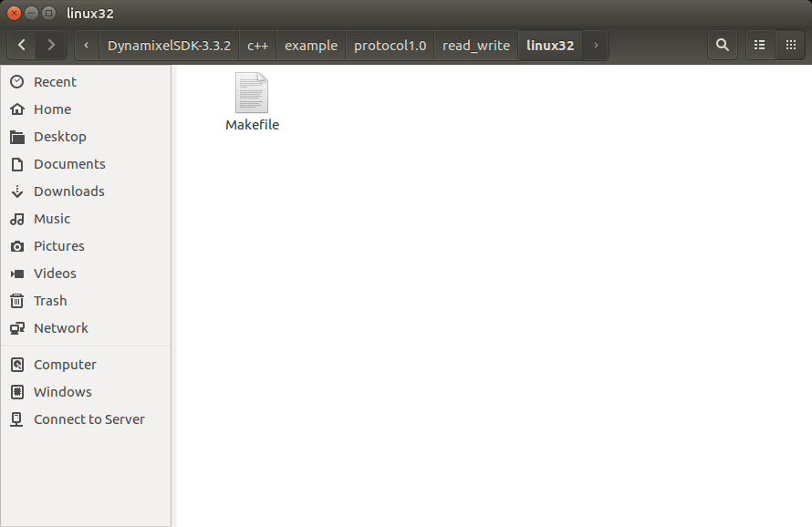The image size is (812, 527).
Task: Open the Windows drive entry
Action: click(63, 391)
